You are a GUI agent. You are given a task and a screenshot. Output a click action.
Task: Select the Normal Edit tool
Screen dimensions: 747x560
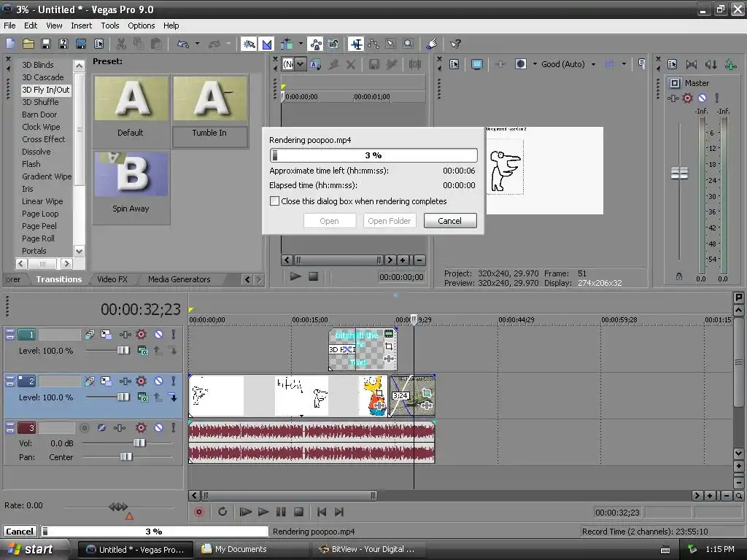[x=356, y=44]
